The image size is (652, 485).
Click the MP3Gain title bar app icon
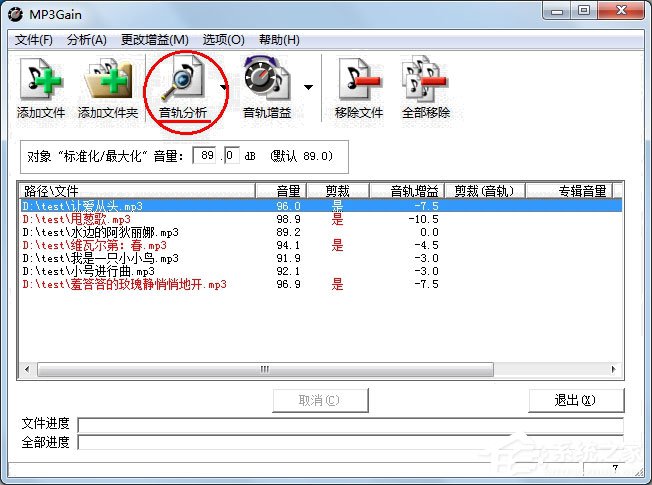(15, 15)
